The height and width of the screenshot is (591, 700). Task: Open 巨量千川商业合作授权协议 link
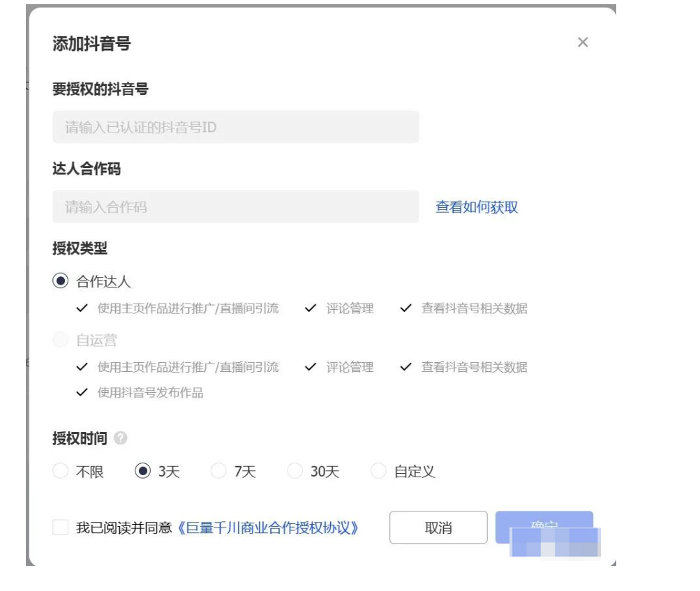pyautogui.click(x=268, y=528)
